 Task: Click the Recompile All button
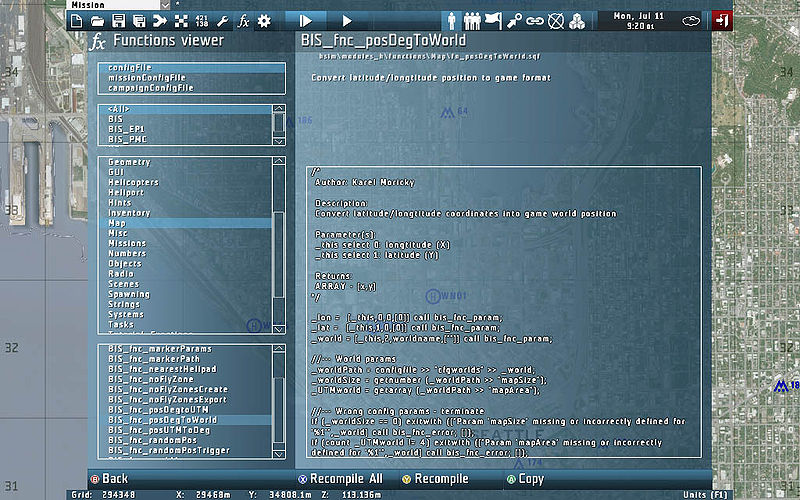[340, 479]
